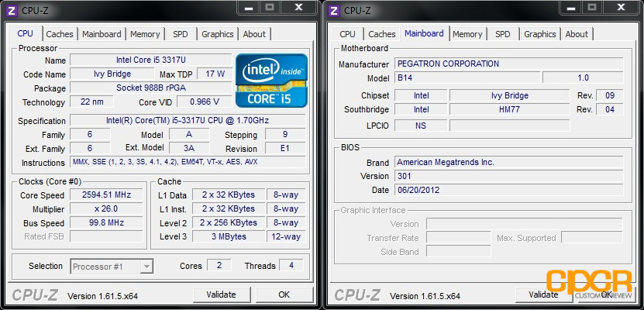This screenshot has height=310, width=644.
Task: Click the model revision value '1.0'
Action: [583, 77]
